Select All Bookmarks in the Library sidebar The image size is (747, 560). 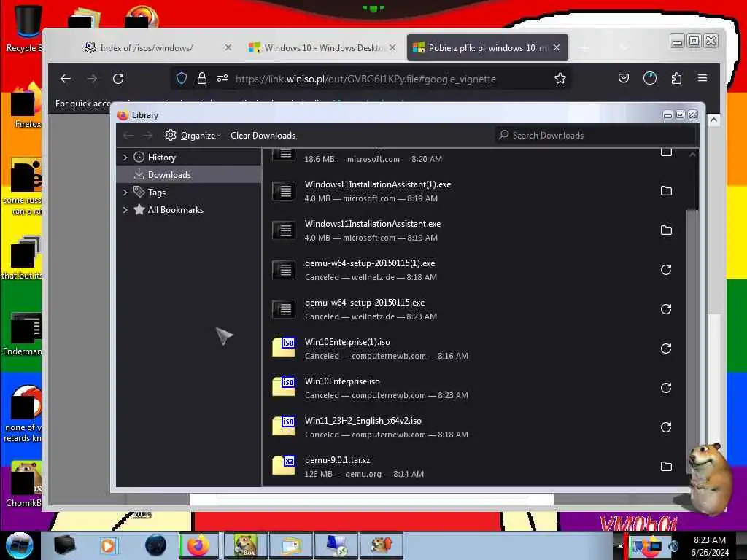click(x=189, y=210)
